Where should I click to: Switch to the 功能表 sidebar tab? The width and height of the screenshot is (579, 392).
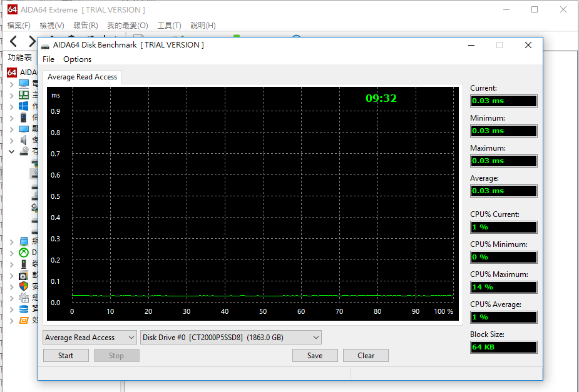[20, 58]
